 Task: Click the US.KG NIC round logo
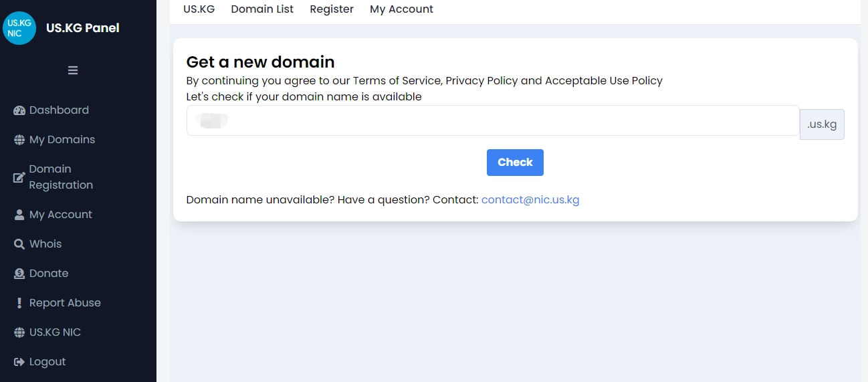pos(19,28)
